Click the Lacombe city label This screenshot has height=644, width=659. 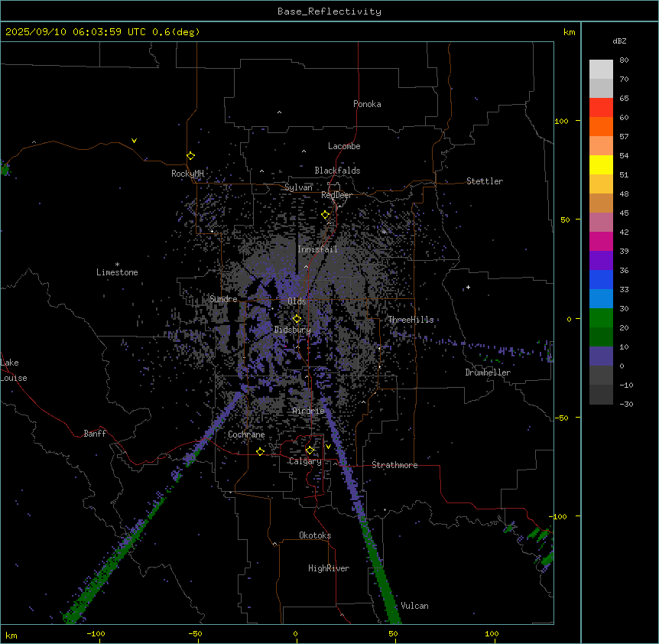(x=344, y=146)
